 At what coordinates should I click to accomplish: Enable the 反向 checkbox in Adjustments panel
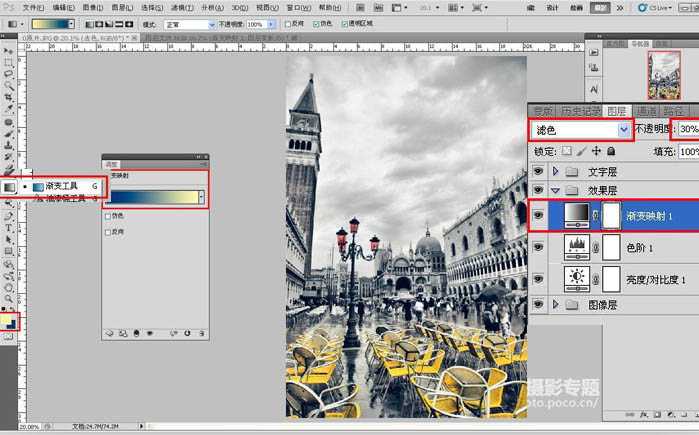(x=108, y=231)
